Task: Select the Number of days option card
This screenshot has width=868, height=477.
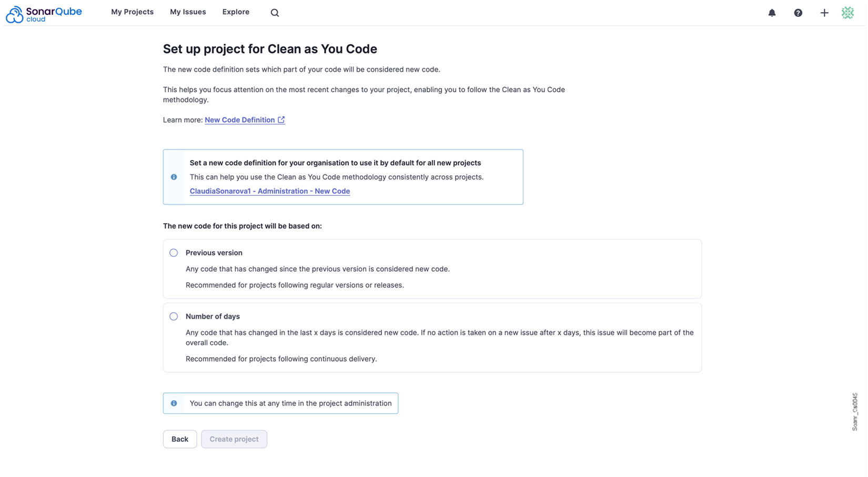Action: [x=431, y=337]
